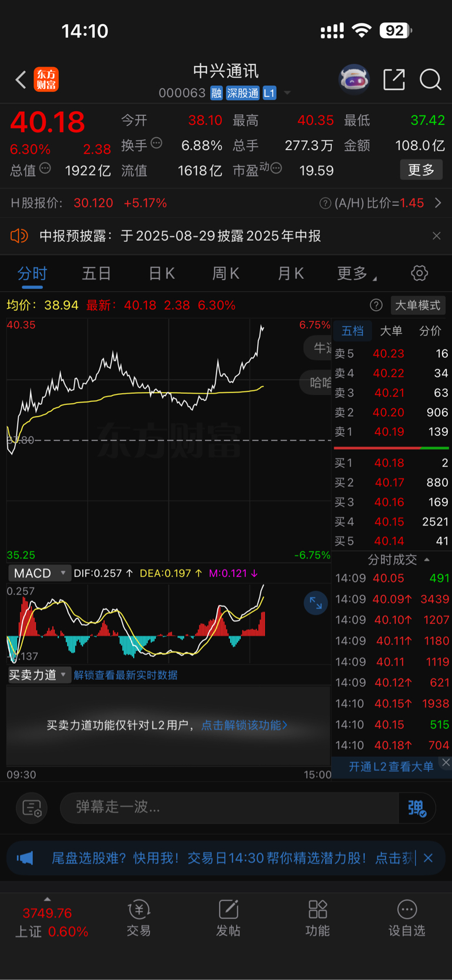
Task: Select the 五档 tab
Action: pos(353,331)
